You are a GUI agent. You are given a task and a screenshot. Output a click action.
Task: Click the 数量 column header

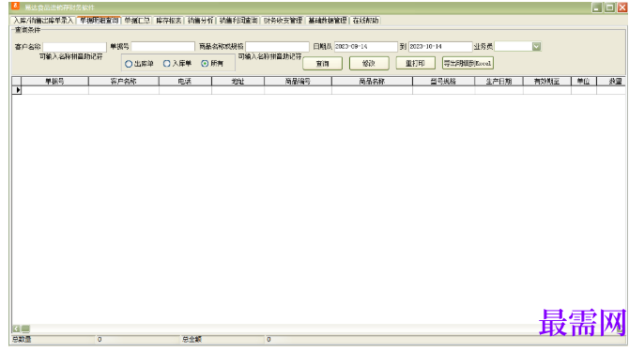point(611,82)
